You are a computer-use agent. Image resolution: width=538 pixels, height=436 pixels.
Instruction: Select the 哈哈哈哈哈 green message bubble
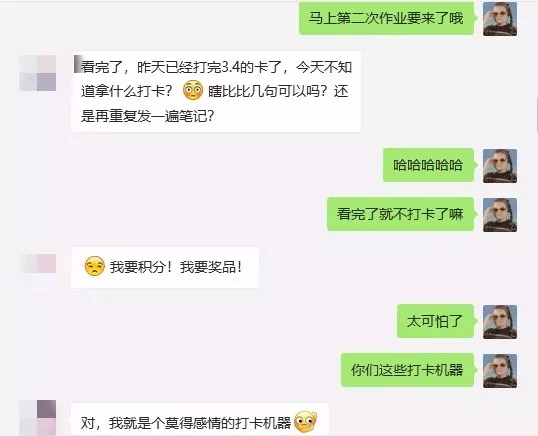point(428,165)
